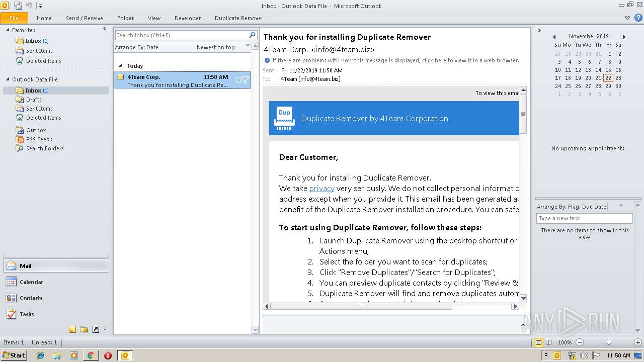Switch to Tasks view

(55, 314)
